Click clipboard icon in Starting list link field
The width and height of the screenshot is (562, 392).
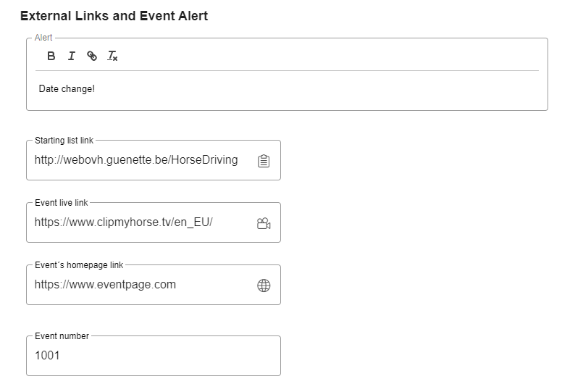click(x=264, y=161)
